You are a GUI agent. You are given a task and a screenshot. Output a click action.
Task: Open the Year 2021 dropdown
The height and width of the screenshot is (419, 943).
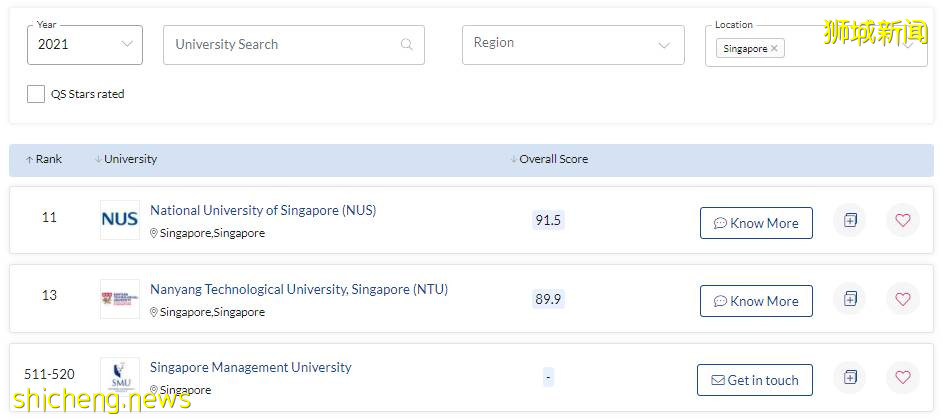click(x=85, y=45)
